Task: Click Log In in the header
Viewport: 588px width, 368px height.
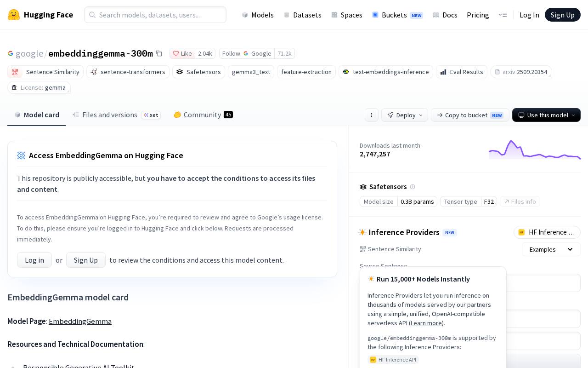Action: coord(529,15)
